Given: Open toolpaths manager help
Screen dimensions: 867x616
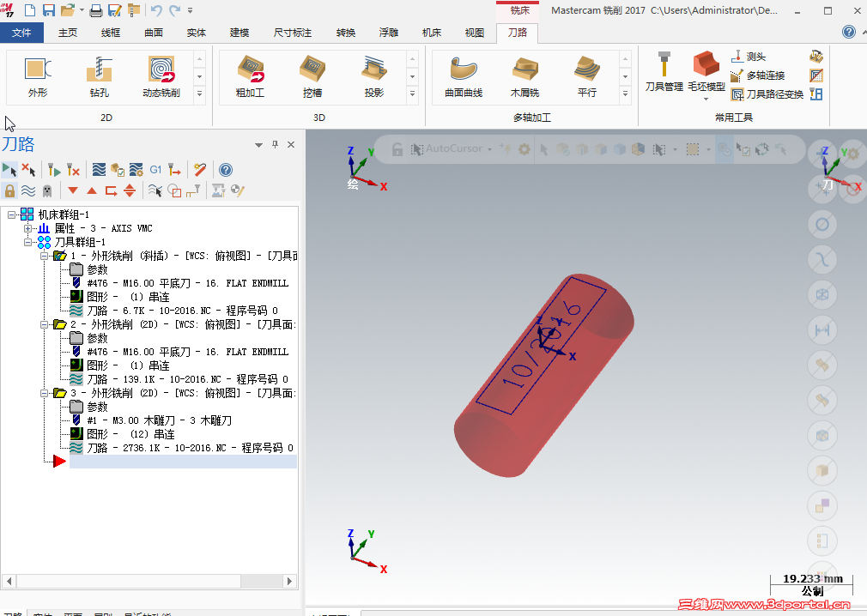Looking at the screenshot, I should pos(226,170).
